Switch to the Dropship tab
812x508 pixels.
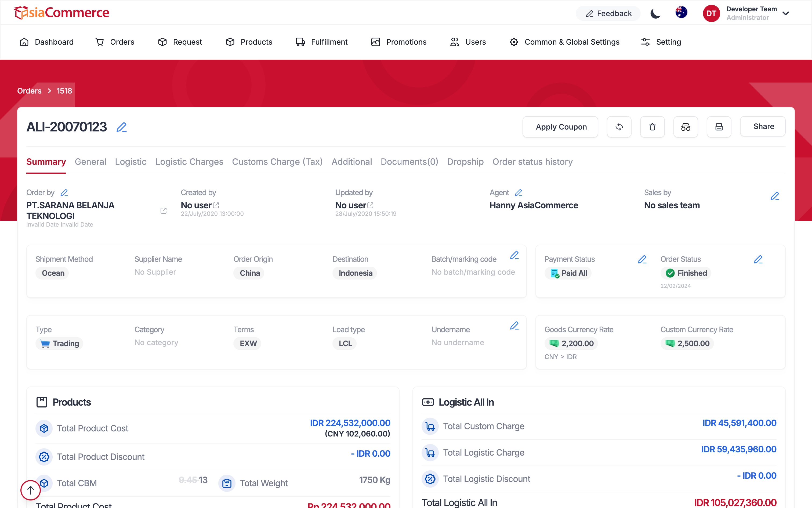(x=465, y=162)
